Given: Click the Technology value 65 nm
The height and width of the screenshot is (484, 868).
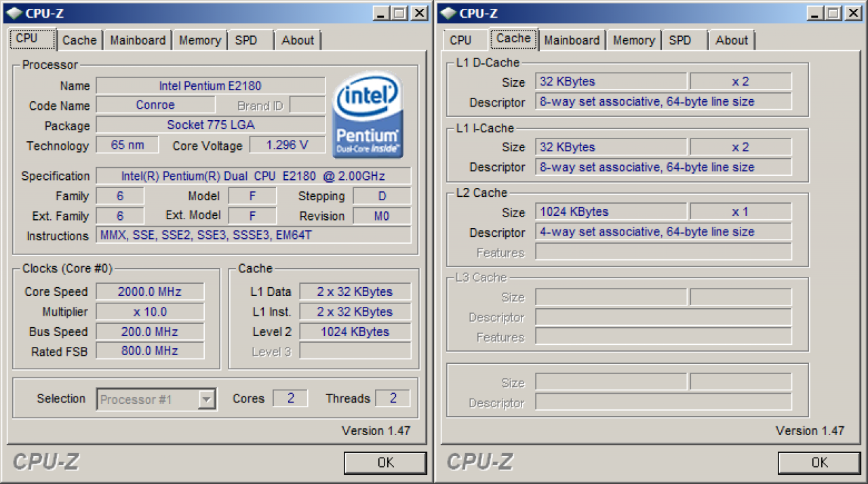Looking at the screenshot, I should [127, 145].
